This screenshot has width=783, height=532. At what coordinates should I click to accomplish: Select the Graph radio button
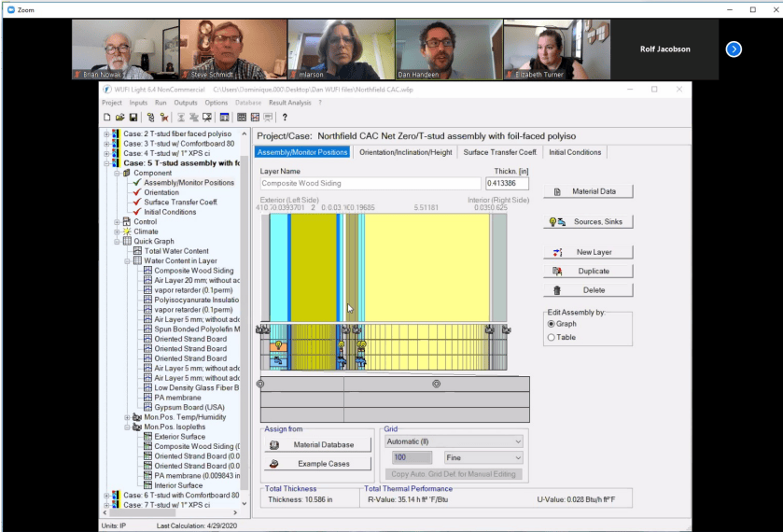tap(552, 324)
